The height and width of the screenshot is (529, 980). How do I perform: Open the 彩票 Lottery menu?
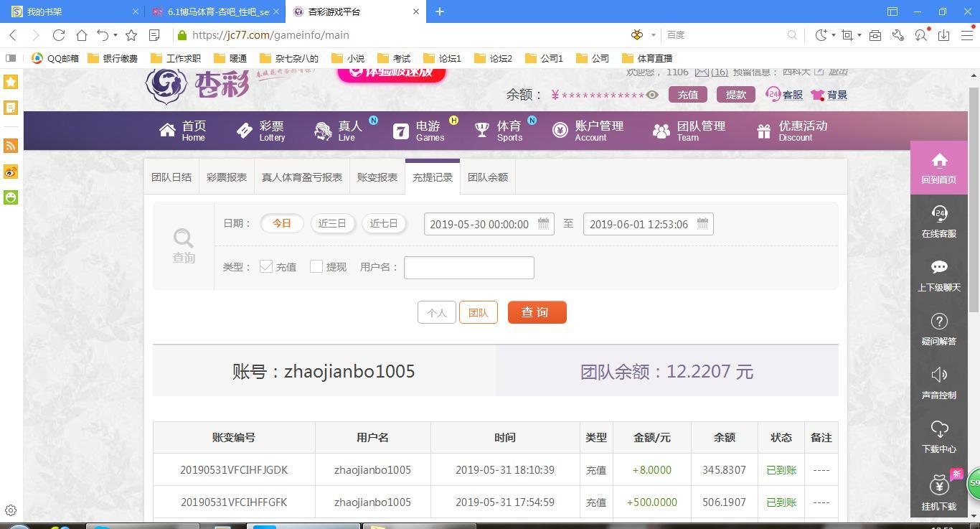tap(261, 131)
